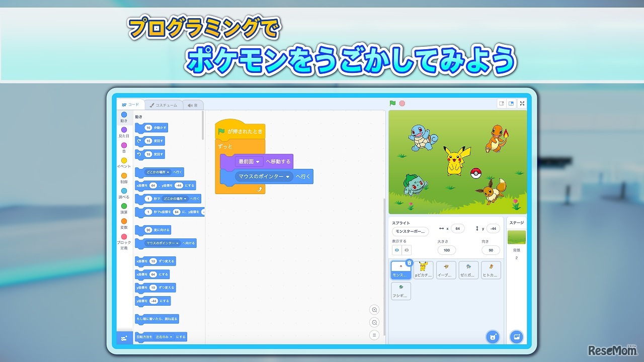644x362 pixels.
Task: Click the green flag to run the project
Action: pyautogui.click(x=392, y=103)
